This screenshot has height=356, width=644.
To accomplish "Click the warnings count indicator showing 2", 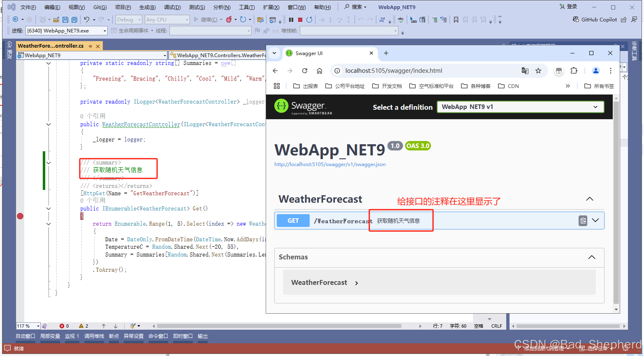I will pyautogui.click(x=83, y=326).
